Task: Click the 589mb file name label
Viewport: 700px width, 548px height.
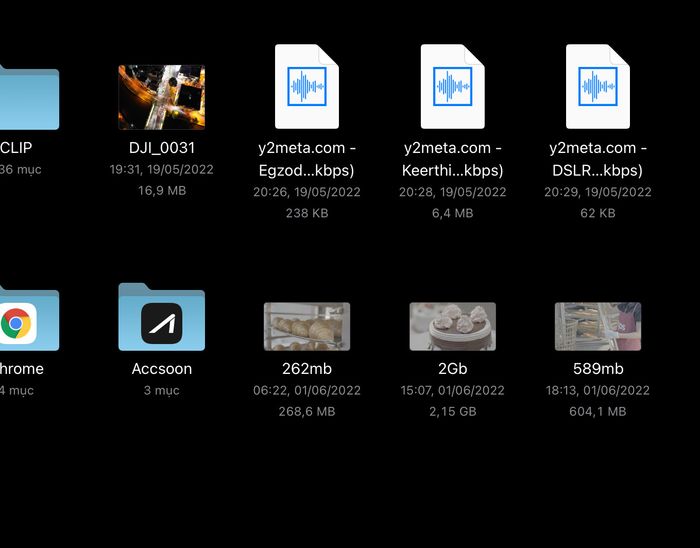Action: point(597,368)
